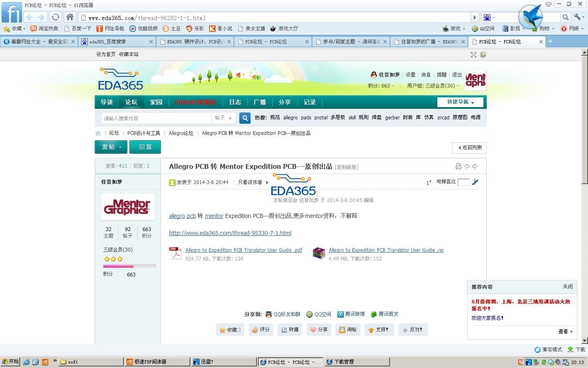Viewport: 588px width, 368px height.
Task: Open the poster's Mentor Graphics avatar
Action: click(x=127, y=207)
